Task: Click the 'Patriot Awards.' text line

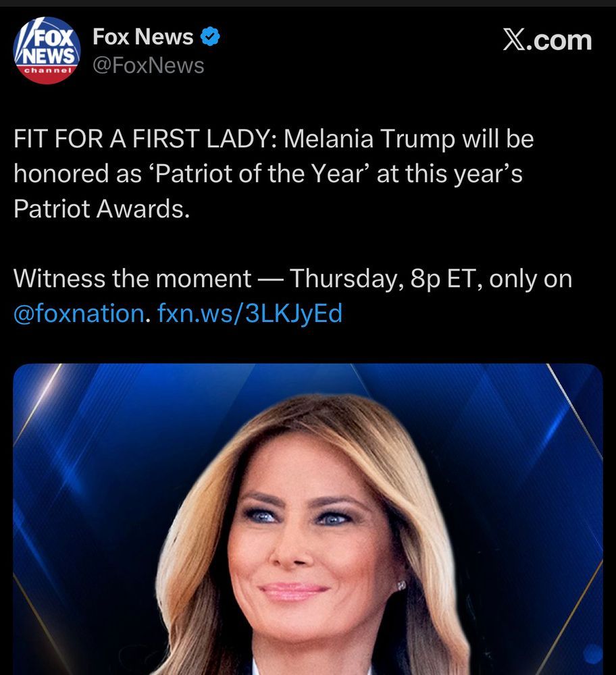Action: [x=102, y=209]
